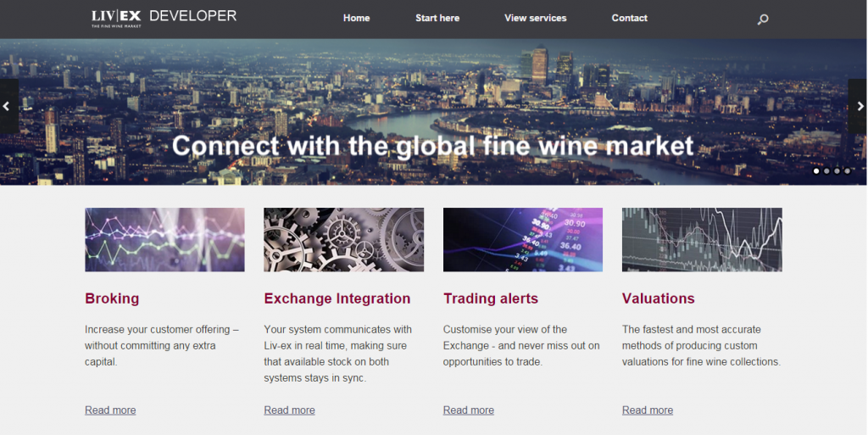This screenshot has width=868, height=435.
Task: Select the third carousel dot
Action: (x=837, y=171)
